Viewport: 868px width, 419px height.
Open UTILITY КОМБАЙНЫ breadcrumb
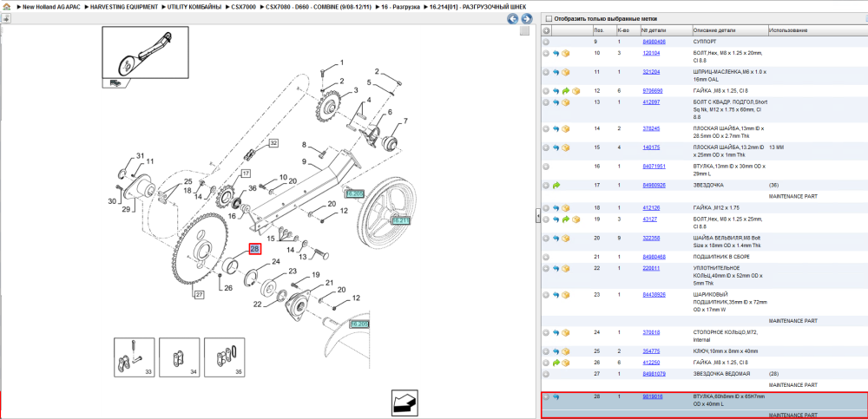point(194,7)
